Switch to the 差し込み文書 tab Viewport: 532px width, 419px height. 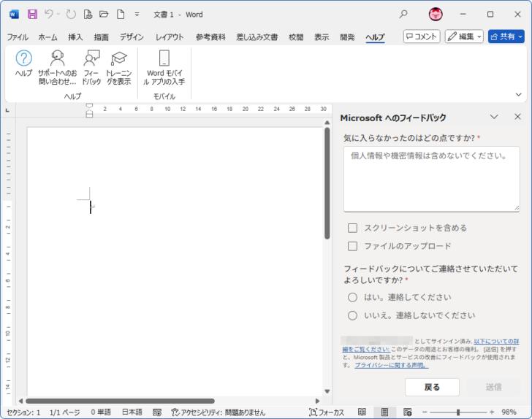pyautogui.click(x=256, y=37)
